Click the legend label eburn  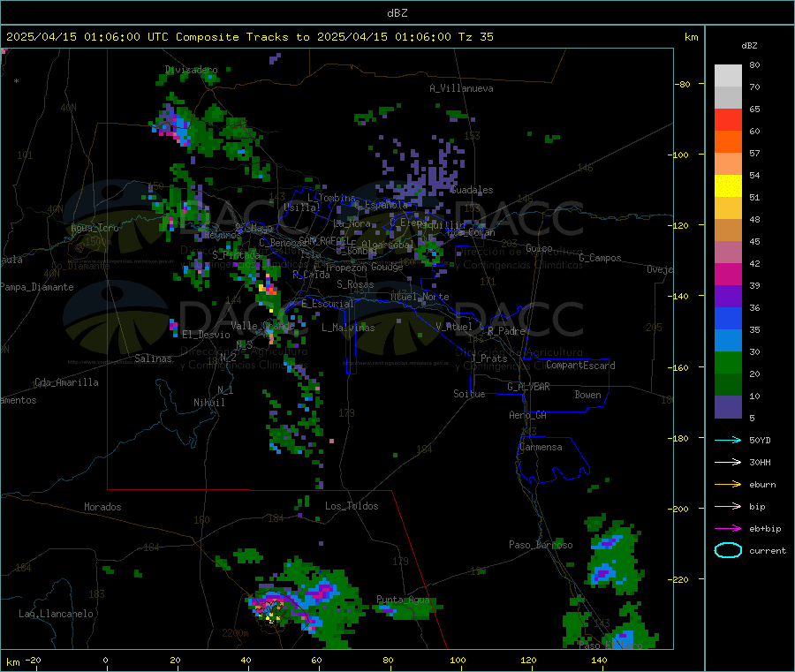pos(762,485)
